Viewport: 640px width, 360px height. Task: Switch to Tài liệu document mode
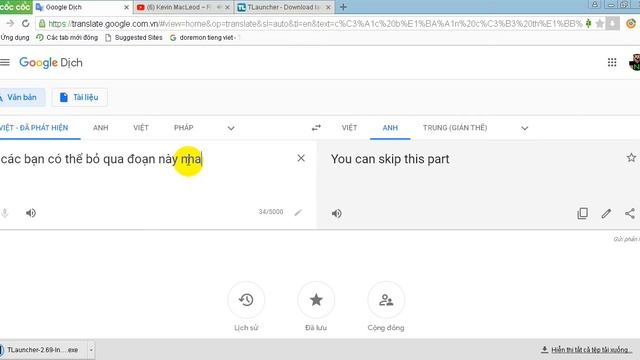[80, 97]
